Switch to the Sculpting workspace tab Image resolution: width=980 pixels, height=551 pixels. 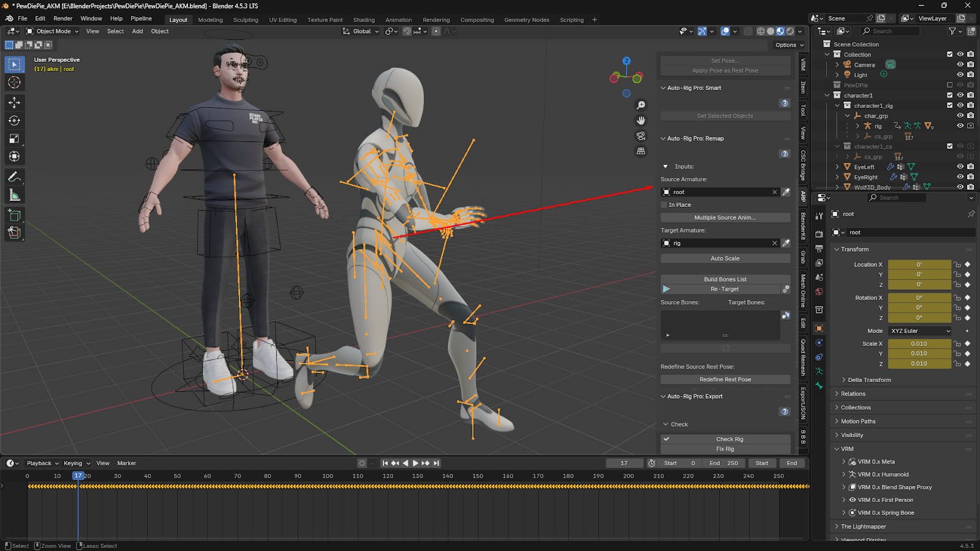[246, 20]
